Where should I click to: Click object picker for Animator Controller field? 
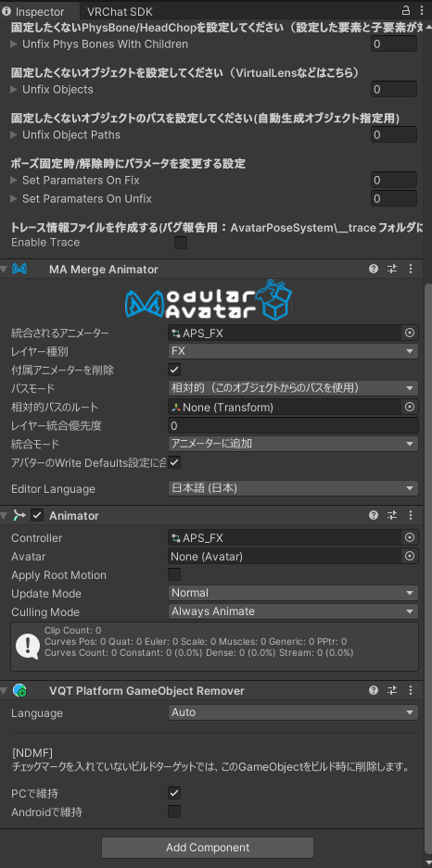[x=410, y=537]
